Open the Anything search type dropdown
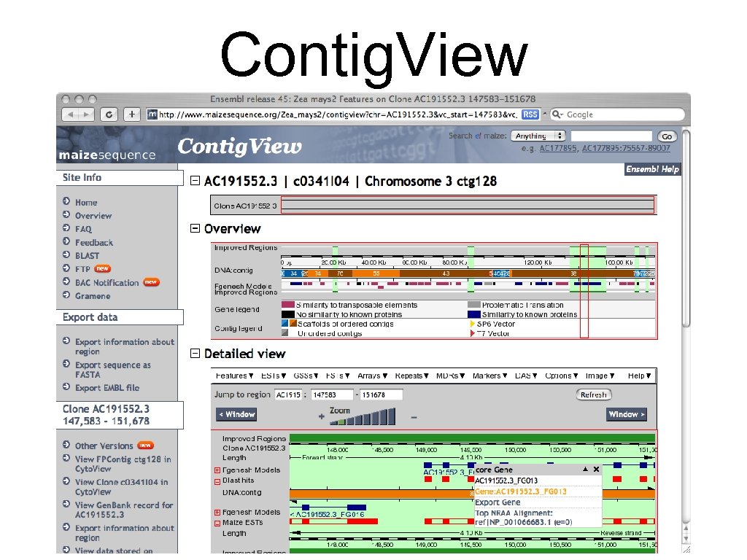The height and width of the screenshot is (560, 747). [538, 135]
